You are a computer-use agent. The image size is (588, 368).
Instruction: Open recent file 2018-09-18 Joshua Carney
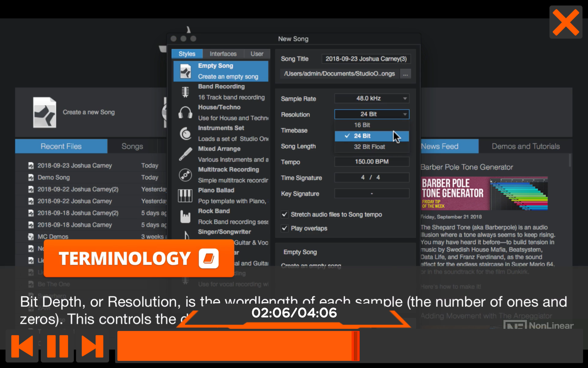pyautogui.click(x=75, y=225)
